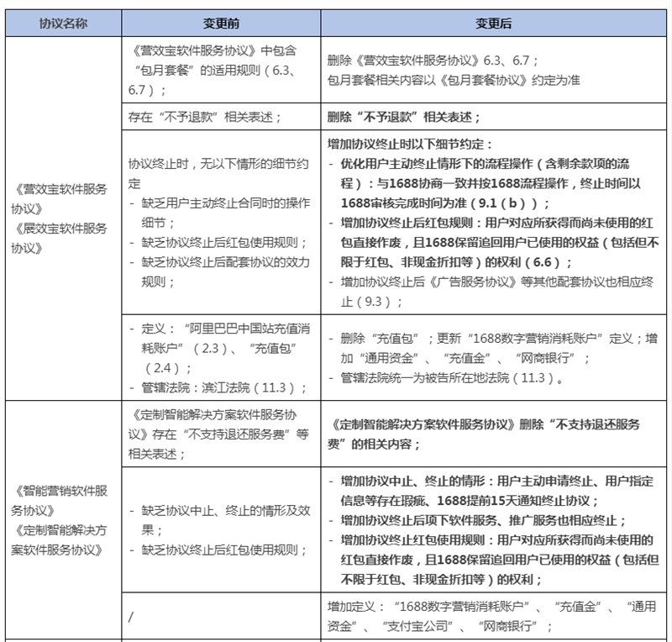The image size is (672, 642).
Task: Click bullet 增加协议中止、终止的情形
Action: pos(491,491)
